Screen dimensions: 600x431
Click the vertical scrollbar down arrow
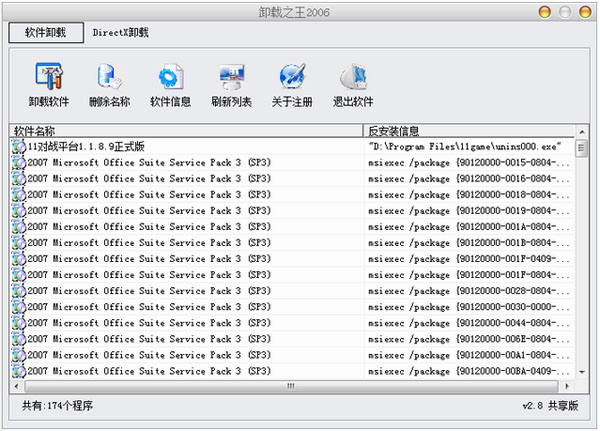[581, 372]
